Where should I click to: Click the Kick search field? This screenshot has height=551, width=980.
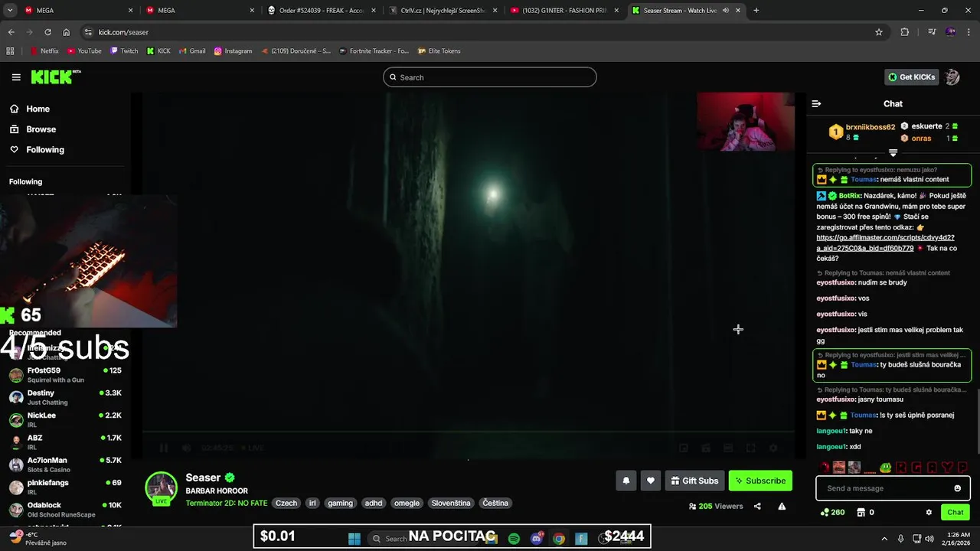[x=490, y=77]
